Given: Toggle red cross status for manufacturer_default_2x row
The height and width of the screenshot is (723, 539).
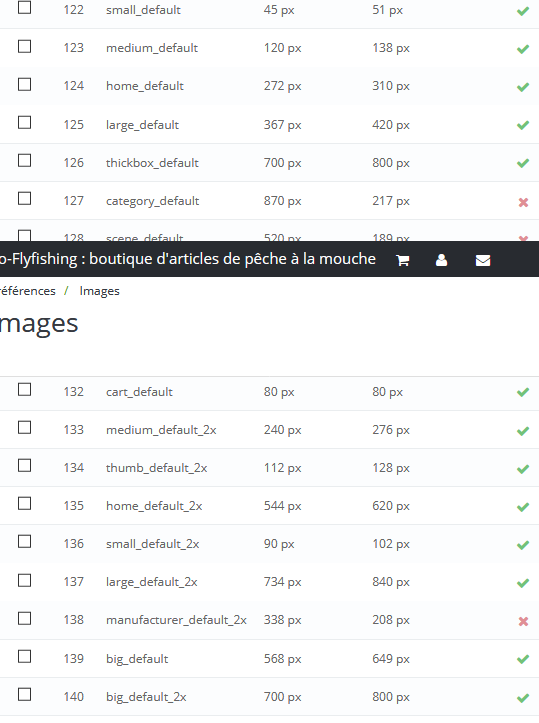Looking at the screenshot, I should 523,621.
